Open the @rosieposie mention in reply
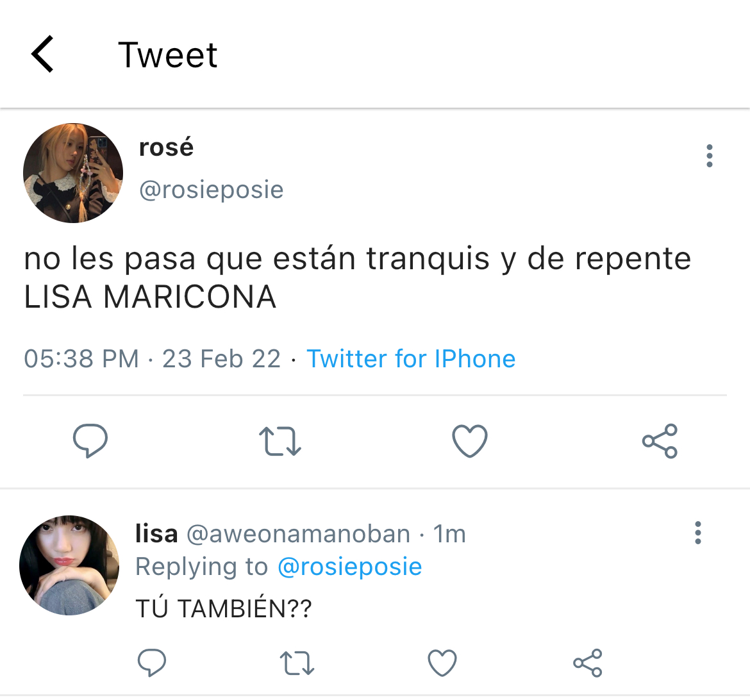Screen dimensions: 750x700 point(349,567)
